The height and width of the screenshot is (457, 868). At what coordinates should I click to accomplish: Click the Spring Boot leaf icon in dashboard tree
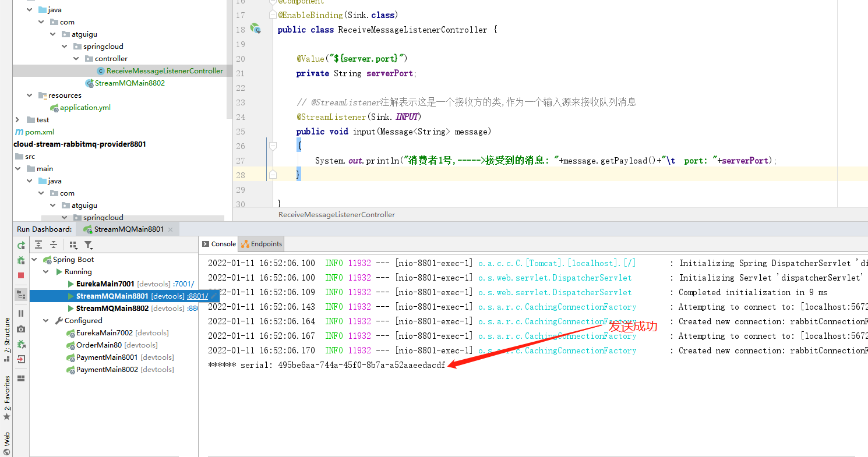47,260
